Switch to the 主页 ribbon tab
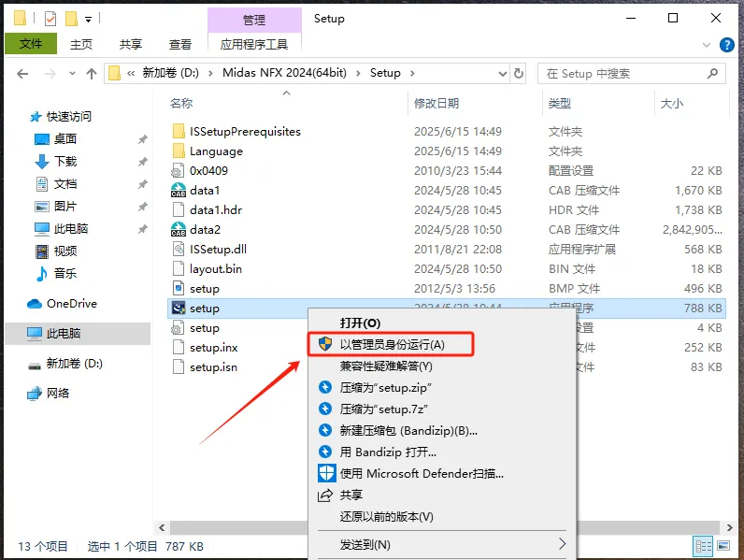 (x=81, y=45)
